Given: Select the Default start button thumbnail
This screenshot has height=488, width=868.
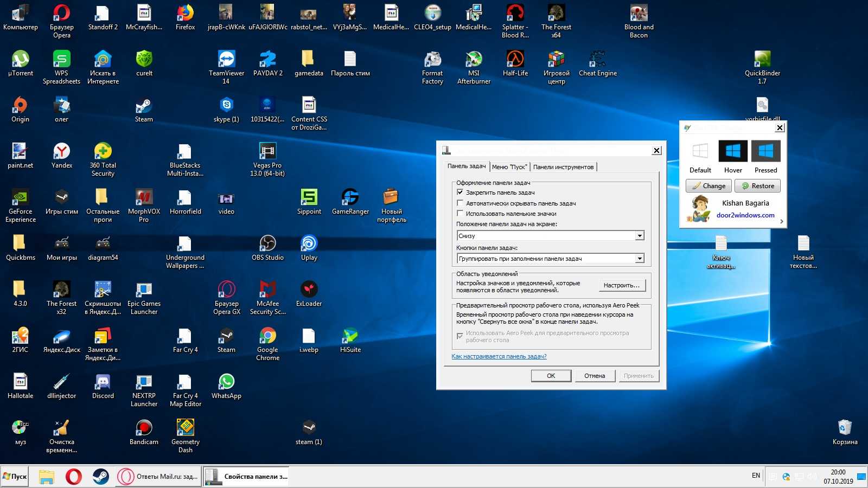Looking at the screenshot, I should (700, 151).
